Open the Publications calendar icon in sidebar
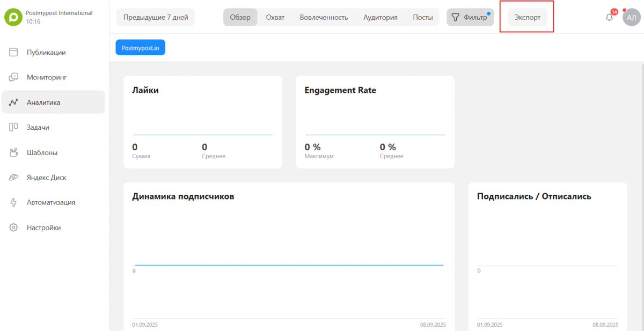Image resolution: width=644 pixels, height=331 pixels. [14, 53]
